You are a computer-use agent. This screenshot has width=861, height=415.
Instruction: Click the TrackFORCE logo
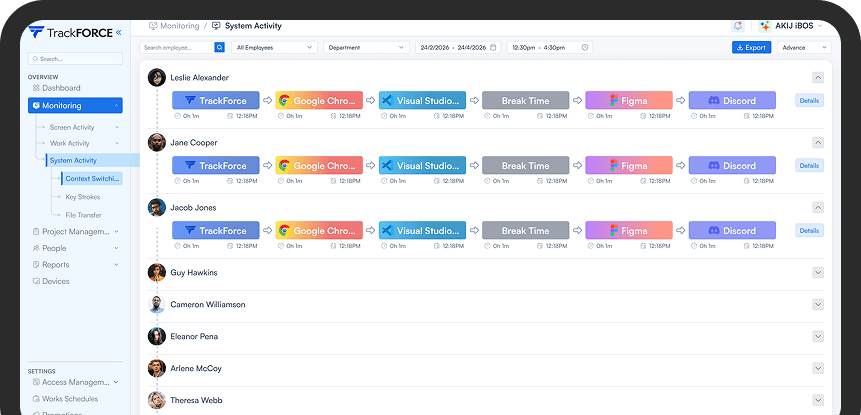[x=70, y=32]
